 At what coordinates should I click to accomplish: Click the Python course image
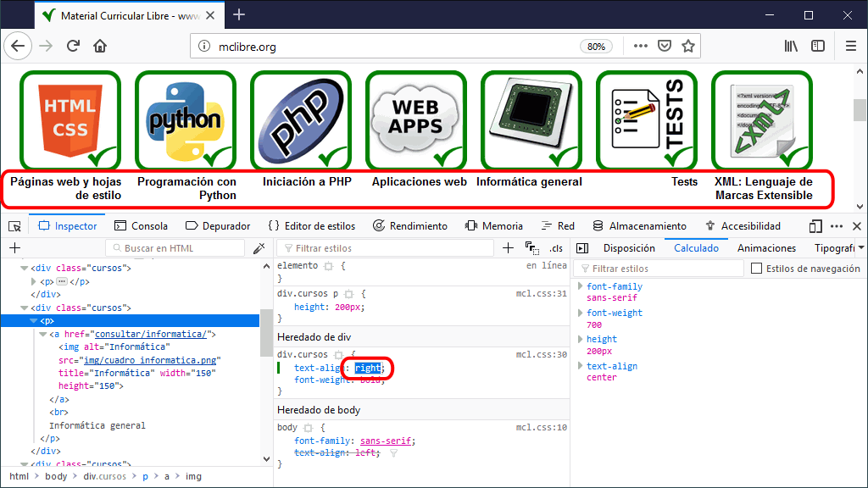point(185,120)
